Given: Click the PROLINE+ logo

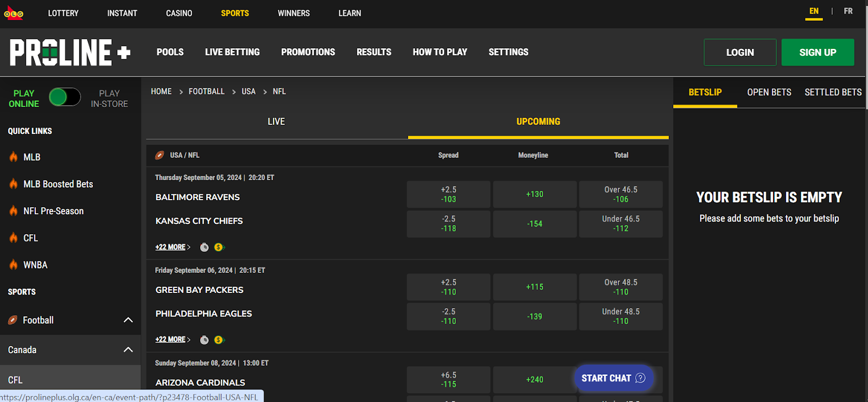Looking at the screenshot, I should [x=70, y=52].
